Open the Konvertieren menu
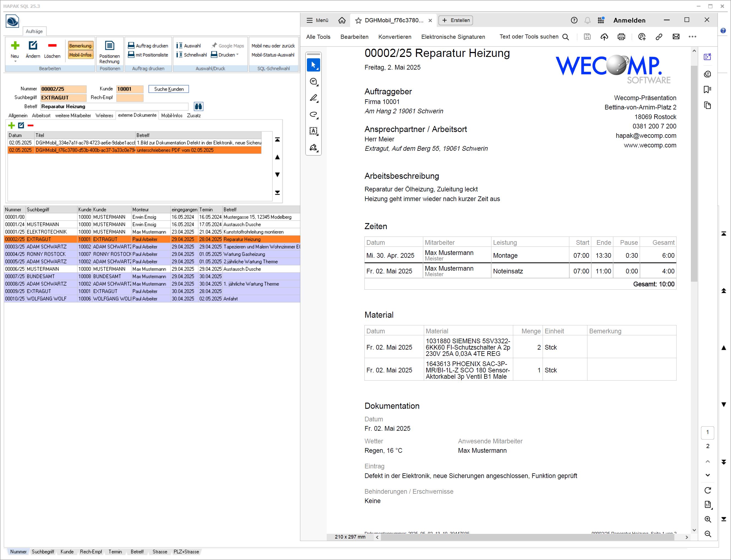 (395, 37)
